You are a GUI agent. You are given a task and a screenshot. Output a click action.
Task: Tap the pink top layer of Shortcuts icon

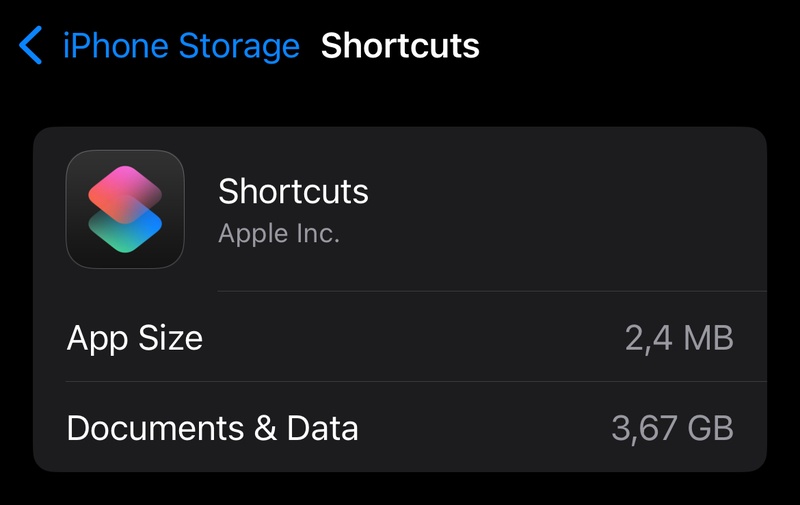pos(125,190)
